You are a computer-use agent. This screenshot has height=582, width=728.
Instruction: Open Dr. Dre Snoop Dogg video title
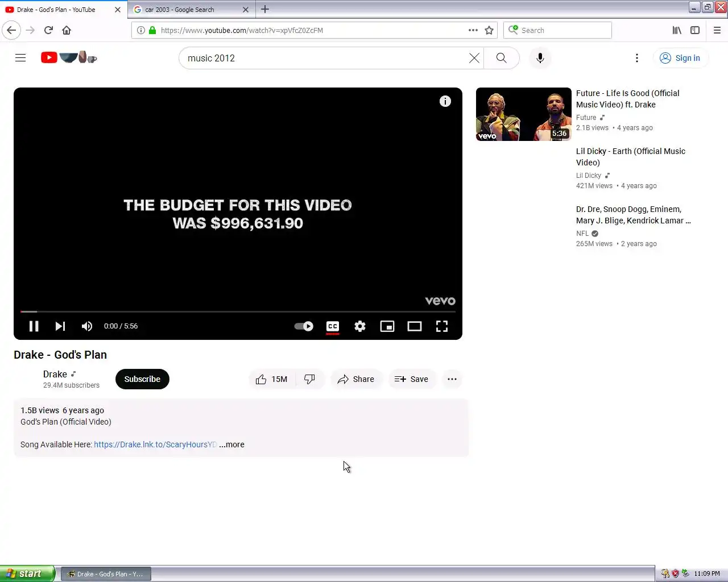[x=634, y=215]
